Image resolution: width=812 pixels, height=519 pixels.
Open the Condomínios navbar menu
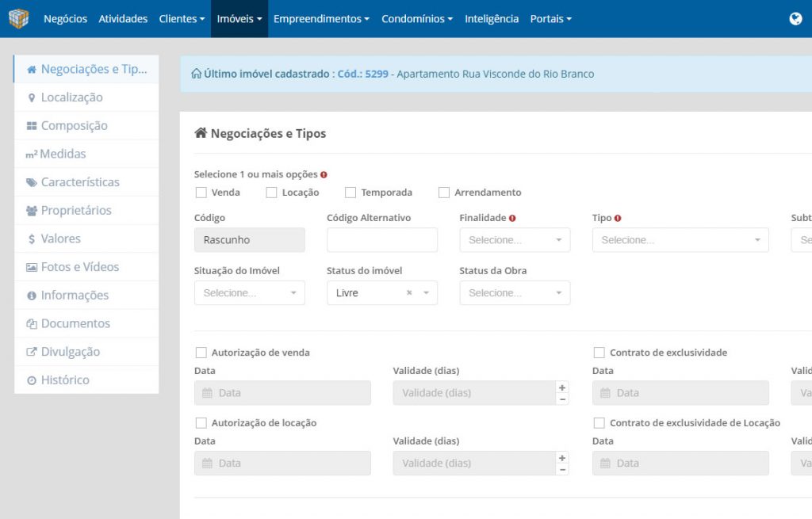pos(417,19)
